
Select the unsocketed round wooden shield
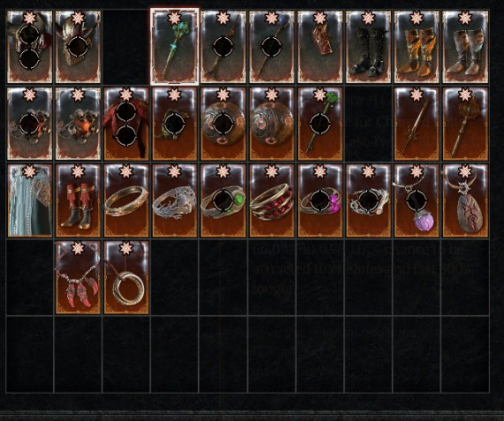click(271, 124)
